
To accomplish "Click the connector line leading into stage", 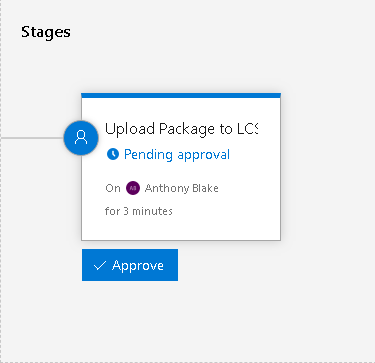I will (32, 138).
